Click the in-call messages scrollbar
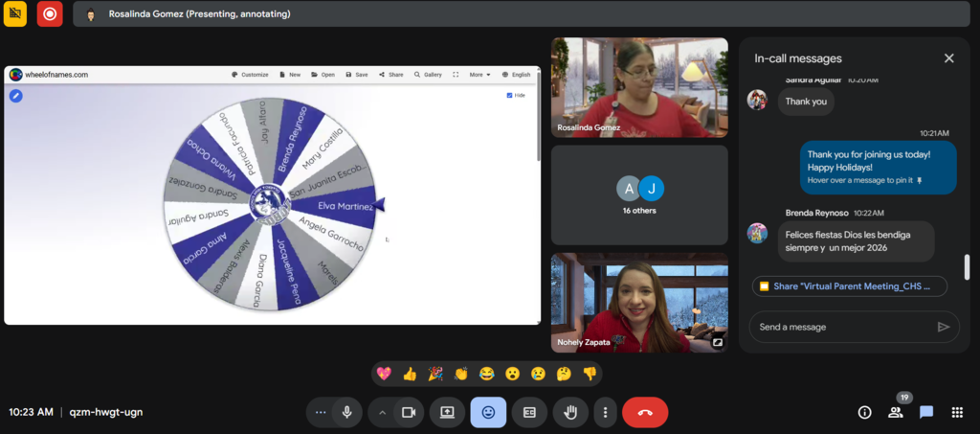 click(x=966, y=266)
